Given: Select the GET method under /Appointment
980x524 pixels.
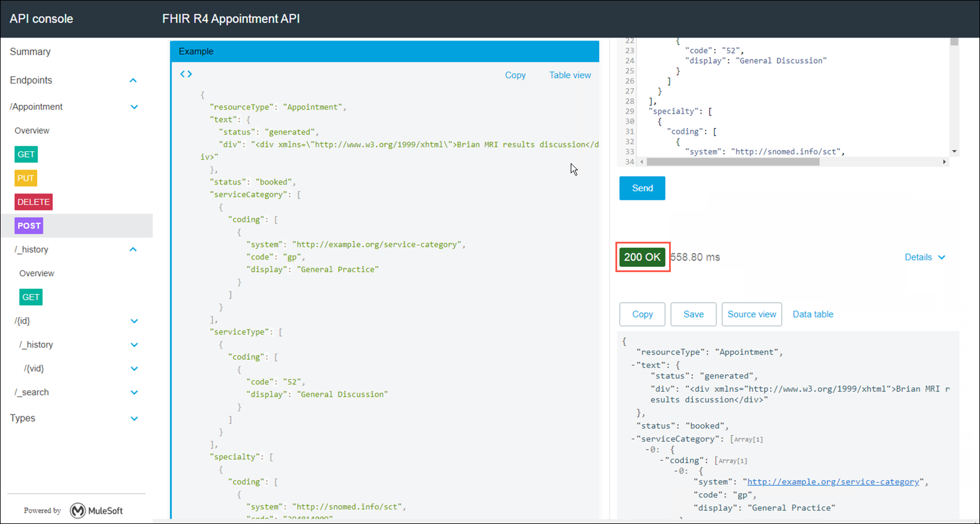Looking at the screenshot, I should click(x=26, y=154).
